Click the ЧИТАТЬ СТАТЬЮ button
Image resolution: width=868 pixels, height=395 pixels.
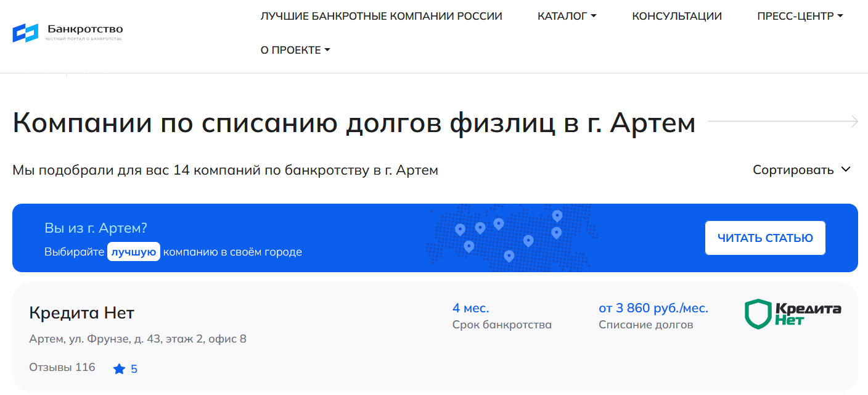click(x=765, y=238)
